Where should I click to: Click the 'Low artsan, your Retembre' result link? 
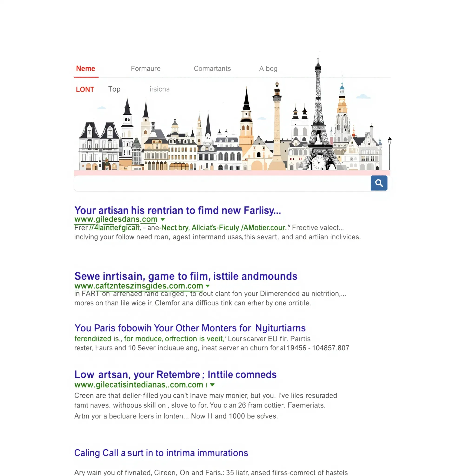[175, 374]
